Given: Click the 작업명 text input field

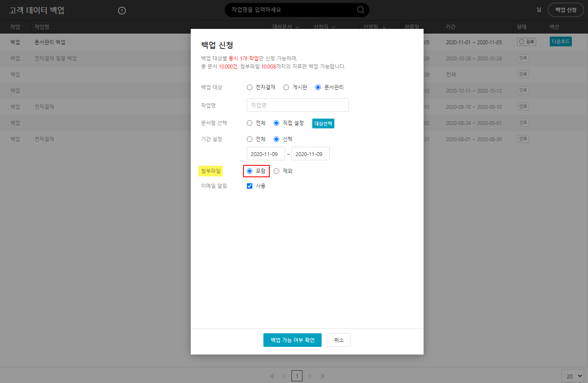Looking at the screenshot, I should [x=297, y=105].
